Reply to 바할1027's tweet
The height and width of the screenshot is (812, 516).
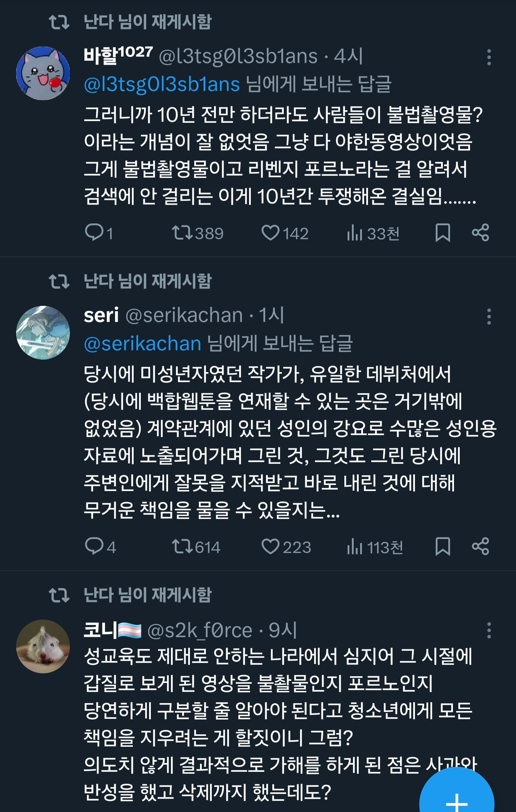tap(94, 232)
